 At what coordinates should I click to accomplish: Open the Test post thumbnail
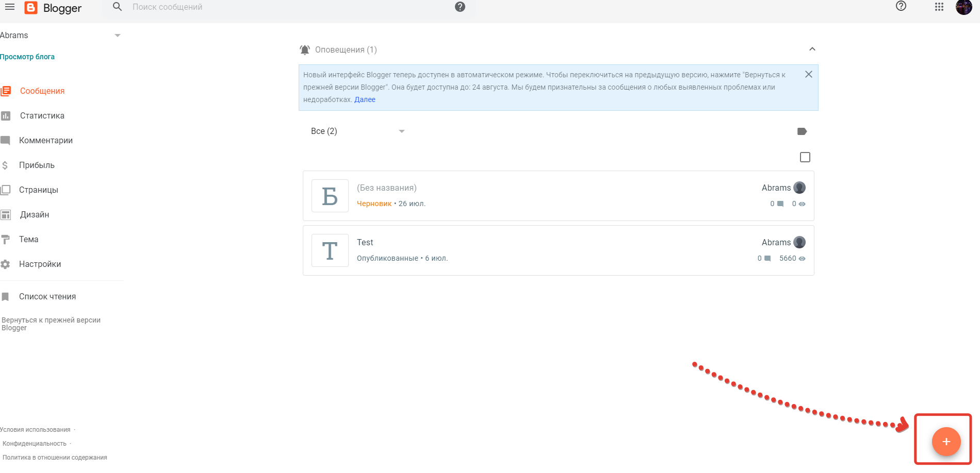tap(330, 250)
